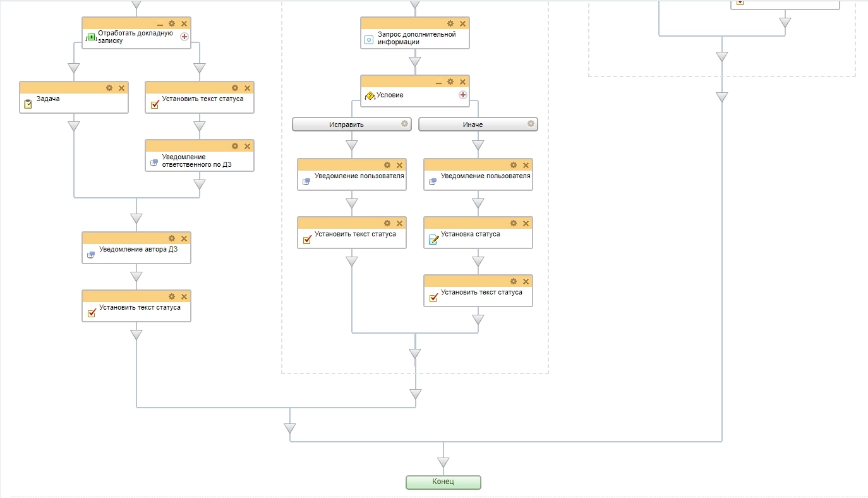Image resolution: width=868 pixels, height=498 pixels.
Task: Click the clipboard icon in "Задача" block
Action: [28, 104]
